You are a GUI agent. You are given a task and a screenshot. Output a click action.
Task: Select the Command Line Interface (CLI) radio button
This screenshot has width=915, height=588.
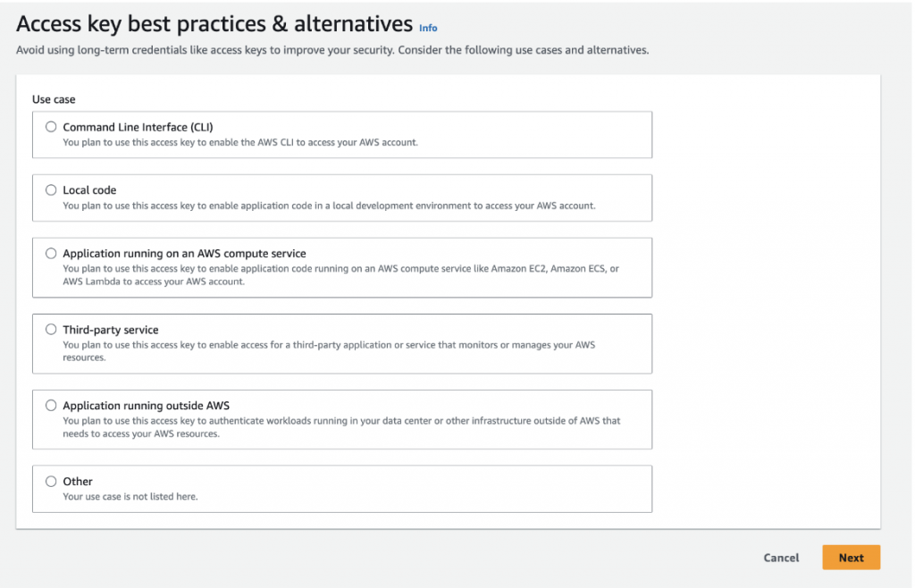point(51,127)
